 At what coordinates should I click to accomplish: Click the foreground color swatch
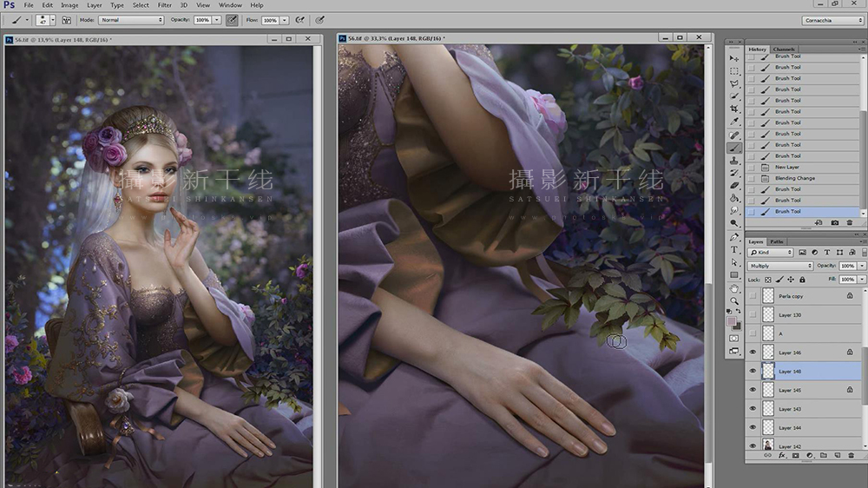pyautogui.click(x=731, y=321)
